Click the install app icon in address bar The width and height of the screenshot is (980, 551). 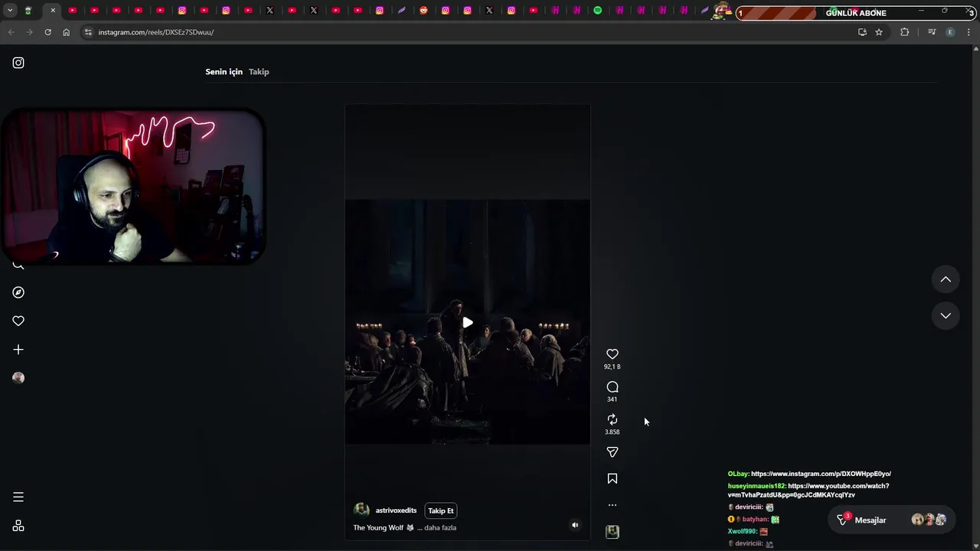click(x=862, y=32)
